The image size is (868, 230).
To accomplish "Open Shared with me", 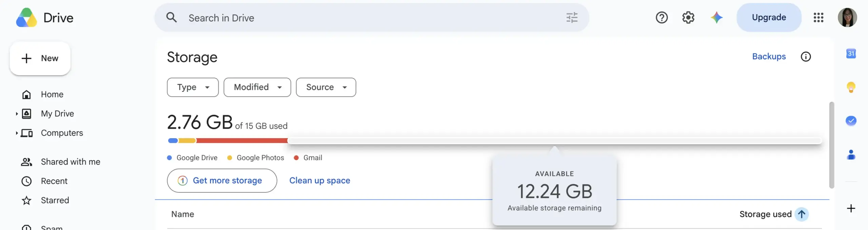I will tap(71, 162).
